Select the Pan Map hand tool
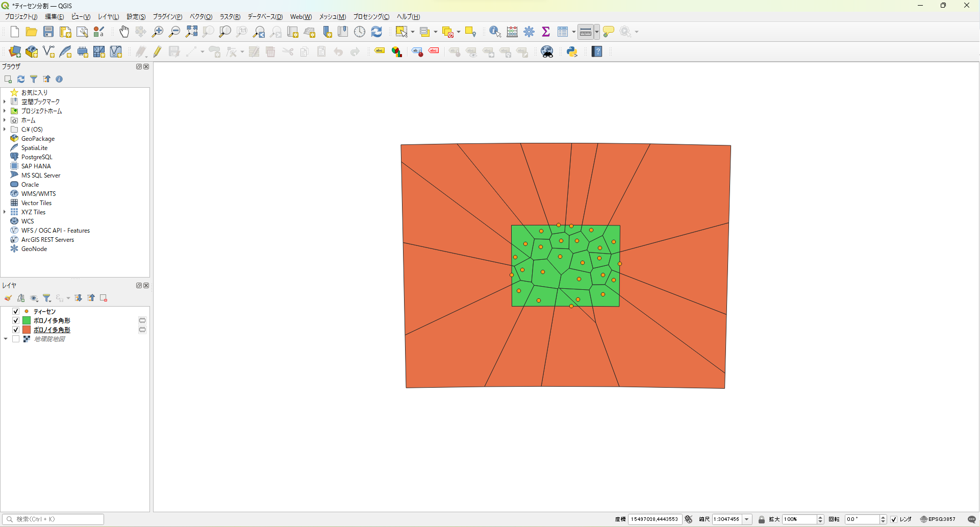The image size is (980, 527). click(x=124, y=32)
